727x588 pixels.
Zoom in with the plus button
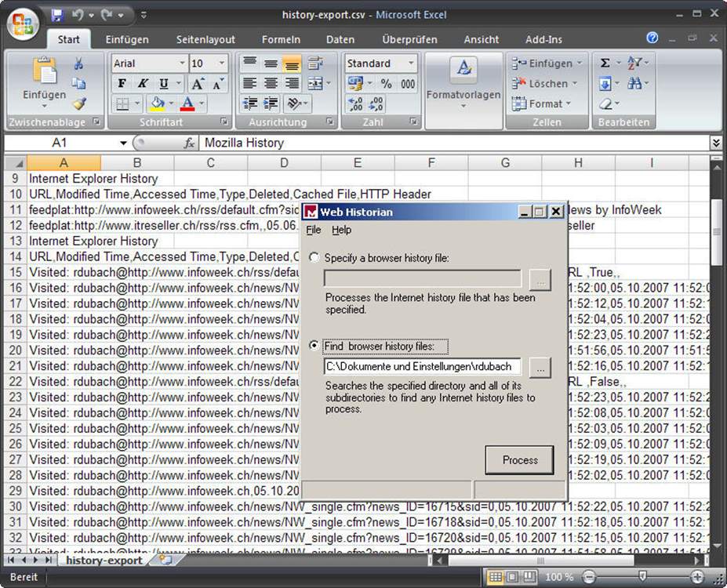coord(697,577)
